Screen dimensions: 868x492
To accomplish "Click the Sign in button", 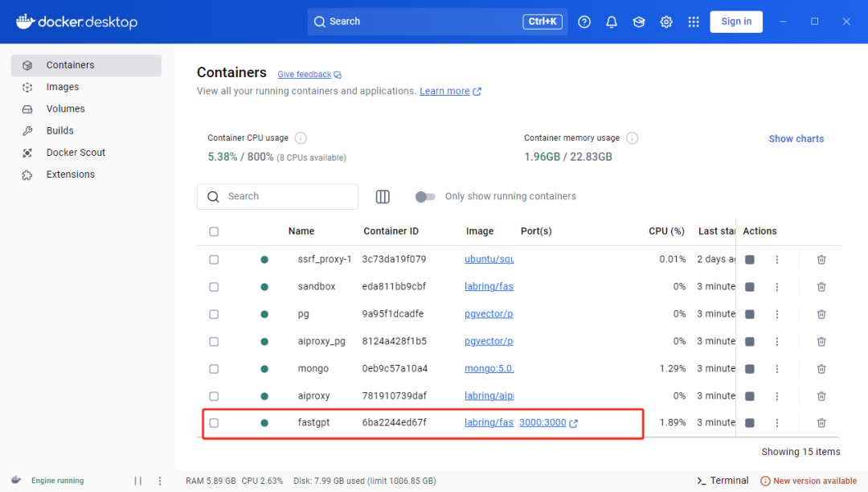I will point(736,22).
